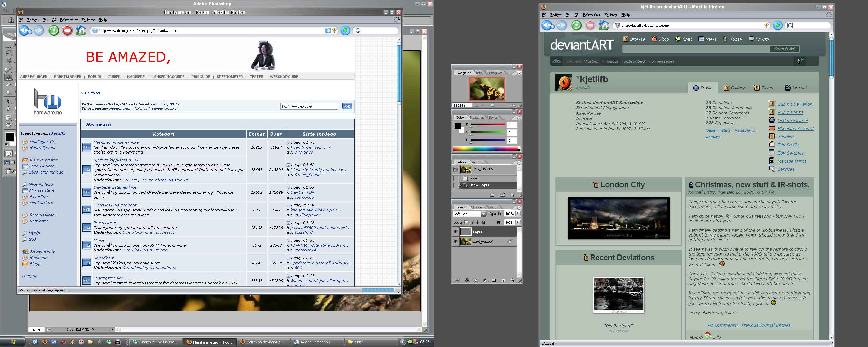Click the Jump to ImageReady icon
The height and width of the screenshot is (347, 868).
[9, 171]
